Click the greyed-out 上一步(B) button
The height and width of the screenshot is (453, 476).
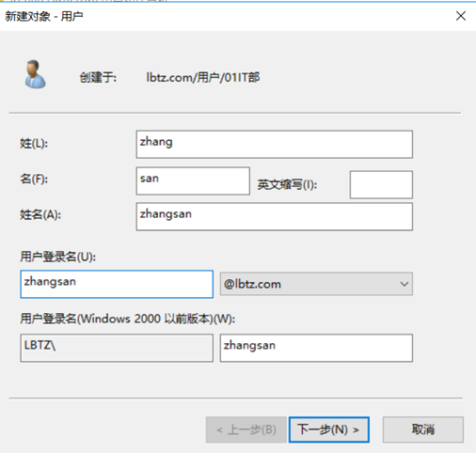point(246,430)
